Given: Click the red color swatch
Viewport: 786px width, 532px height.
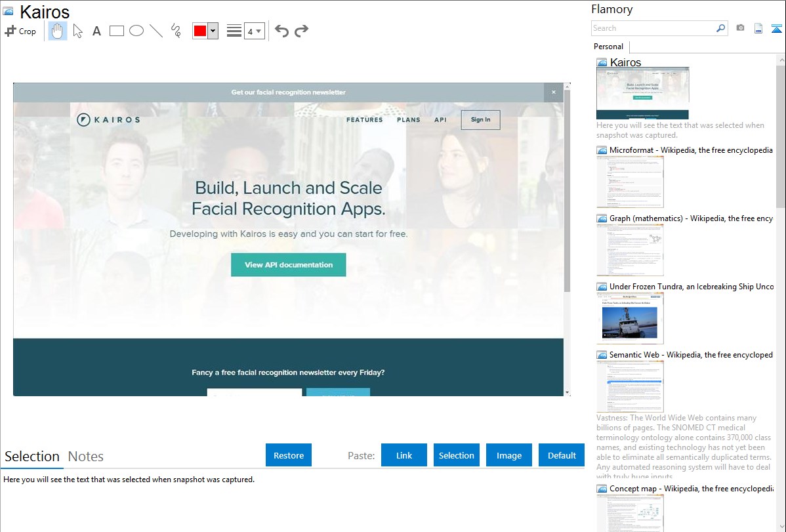Looking at the screenshot, I should [200, 31].
